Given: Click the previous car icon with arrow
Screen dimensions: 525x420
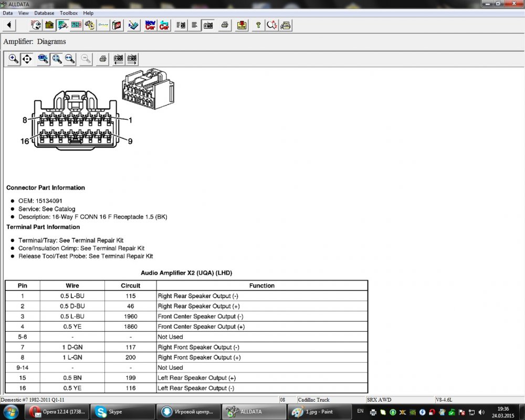Looking at the screenshot, I should [x=164, y=25].
